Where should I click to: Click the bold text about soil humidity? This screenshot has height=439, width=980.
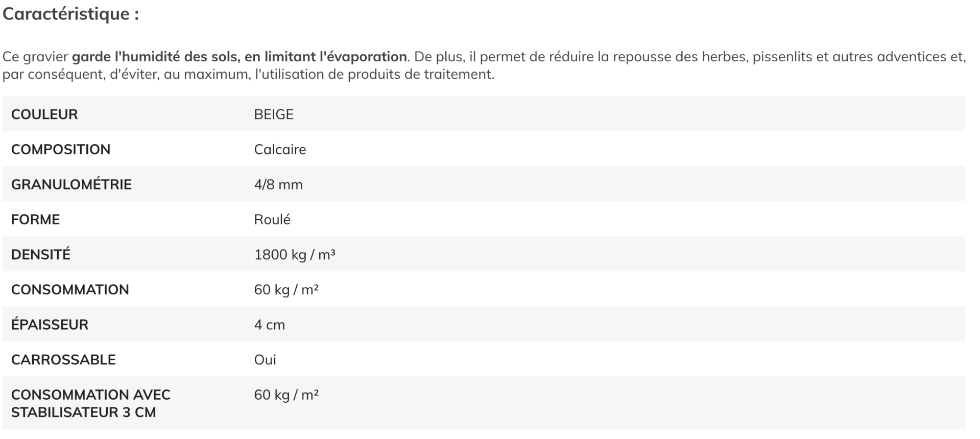[x=240, y=57]
